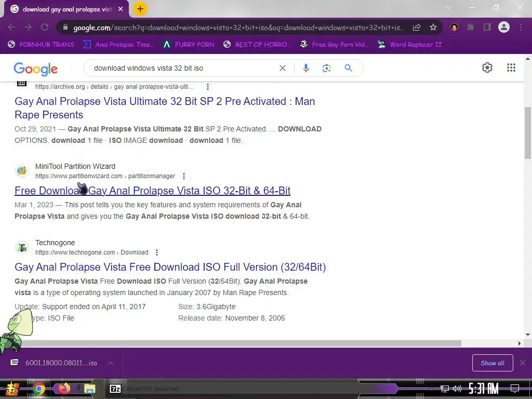532x399 pixels.
Task: Click the archive.org favicon
Action: (x=22, y=83)
